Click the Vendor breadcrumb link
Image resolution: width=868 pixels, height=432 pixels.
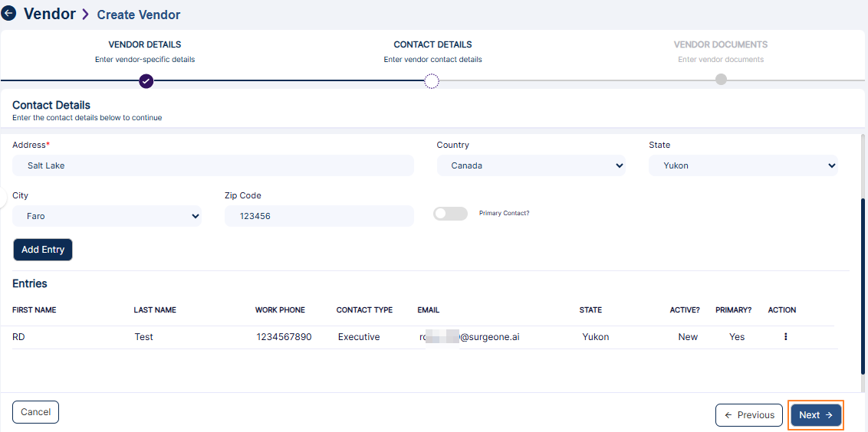pos(50,14)
